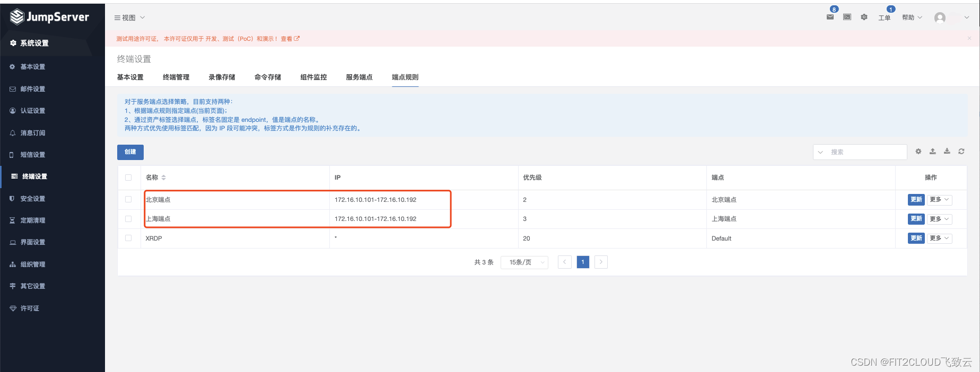Select page 1 in pagination
980x372 pixels.
pyautogui.click(x=583, y=262)
